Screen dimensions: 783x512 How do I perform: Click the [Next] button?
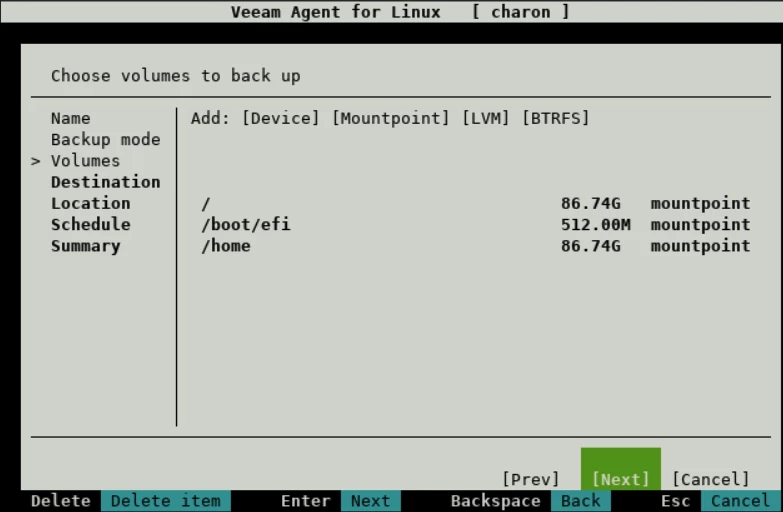pyautogui.click(x=621, y=479)
